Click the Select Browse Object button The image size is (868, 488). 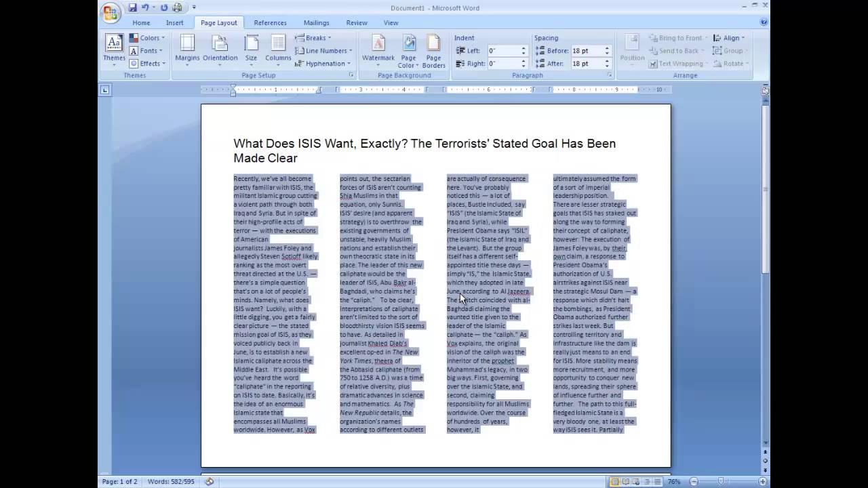coord(765,461)
